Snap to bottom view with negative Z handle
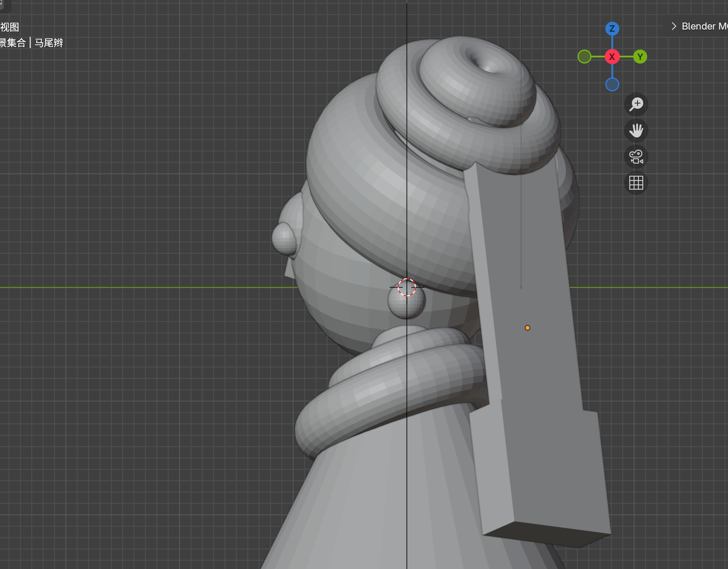The width and height of the screenshot is (728, 569). pos(612,84)
